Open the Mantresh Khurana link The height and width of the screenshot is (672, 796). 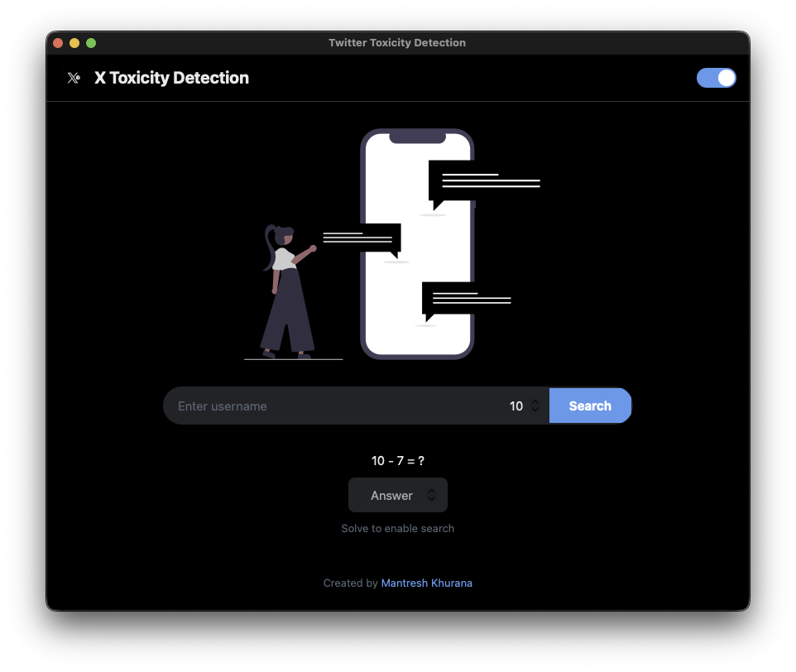pyautogui.click(x=426, y=583)
